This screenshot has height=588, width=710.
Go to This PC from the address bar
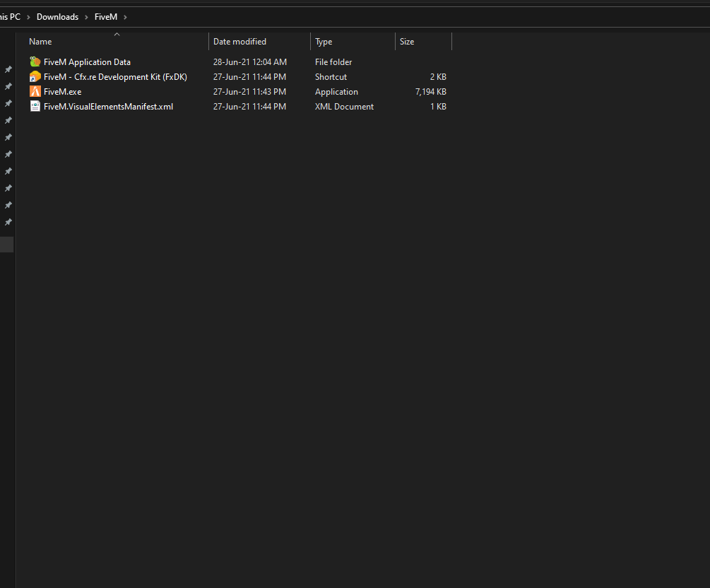pyautogui.click(x=9, y=16)
